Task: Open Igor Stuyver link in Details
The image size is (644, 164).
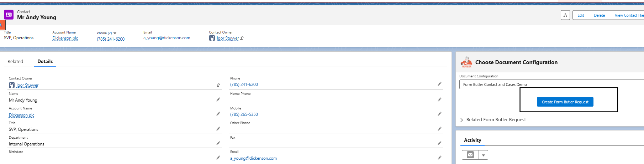Action: point(27,85)
